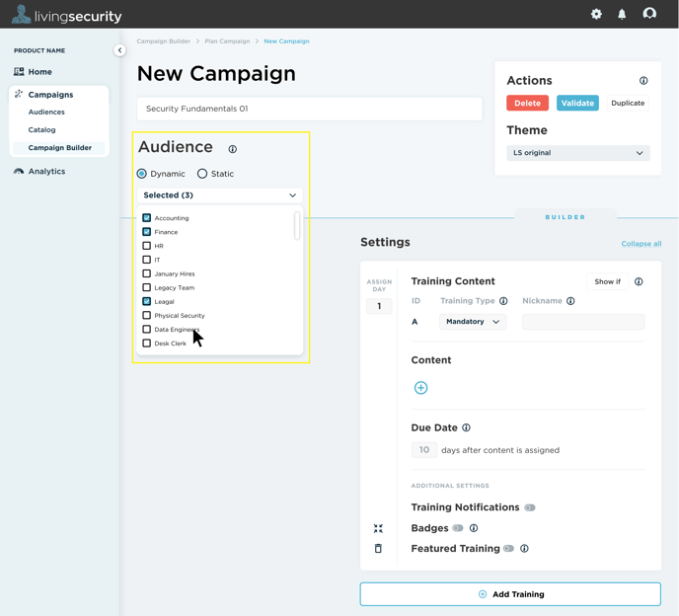This screenshot has width=679, height=616.
Task: Go to Plan Campaign breadcrumb
Action: click(x=227, y=41)
